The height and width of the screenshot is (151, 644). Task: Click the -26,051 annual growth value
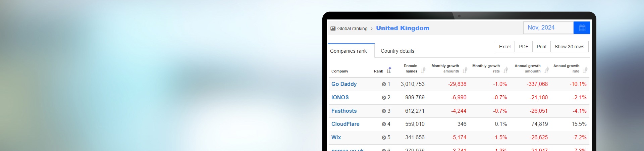coord(539,111)
